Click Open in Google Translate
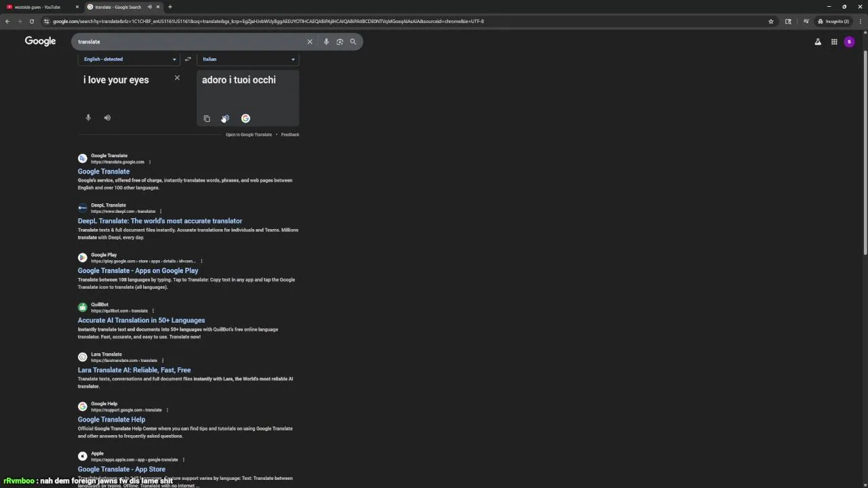The image size is (868, 488). point(249,134)
